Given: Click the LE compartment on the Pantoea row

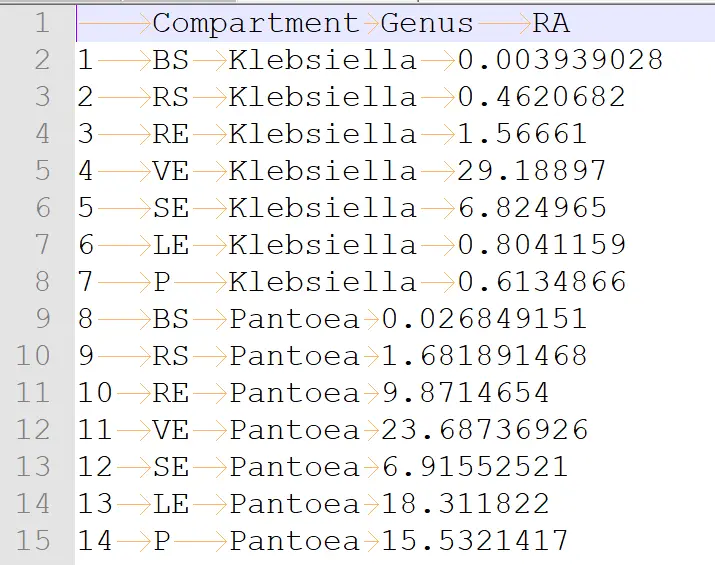Looking at the screenshot, I should coord(171,504).
